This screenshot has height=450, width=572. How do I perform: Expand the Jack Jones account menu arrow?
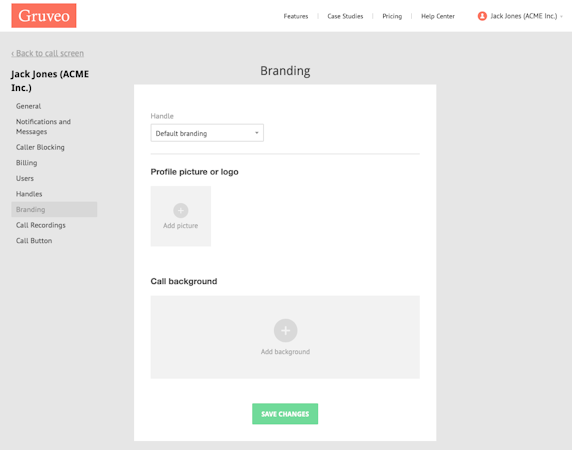(x=561, y=16)
